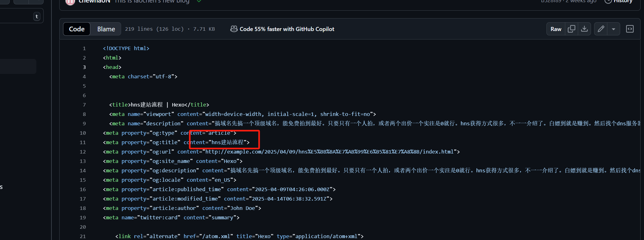The height and width of the screenshot is (240, 644).
Task: Open the chewhaoN author profile link
Action: coord(94,2)
